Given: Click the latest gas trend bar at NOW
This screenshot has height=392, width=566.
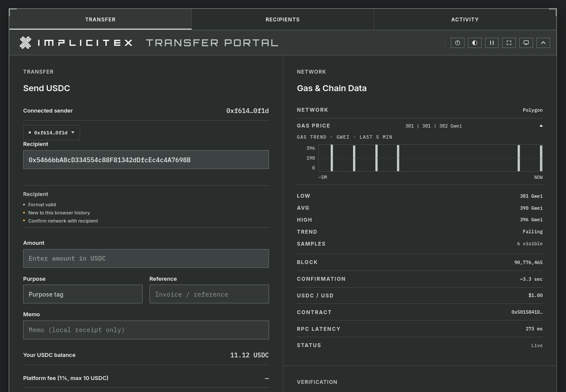Looking at the screenshot, I should click(x=541, y=158).
